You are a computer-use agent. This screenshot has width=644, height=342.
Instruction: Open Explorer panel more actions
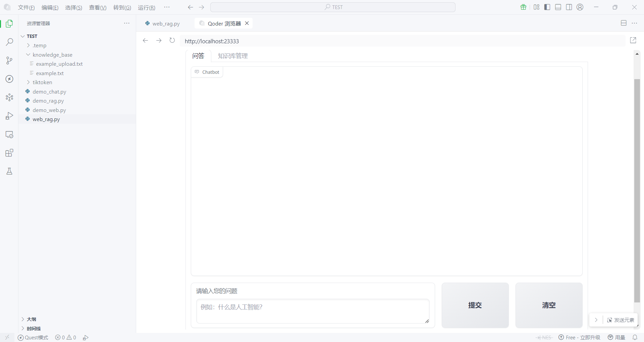pyautogui.click(x=127, y=23)
